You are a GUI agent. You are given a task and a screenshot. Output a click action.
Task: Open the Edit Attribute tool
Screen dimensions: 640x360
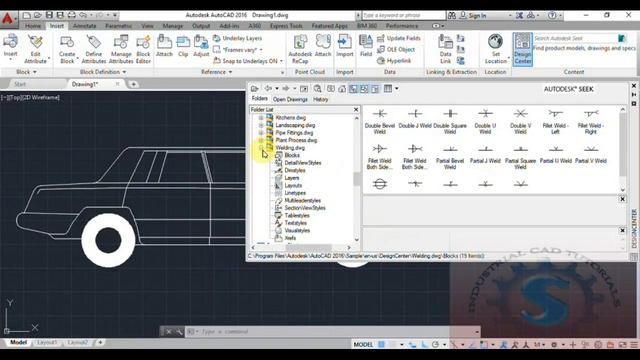pyautogui.click(x=36, y=49)
